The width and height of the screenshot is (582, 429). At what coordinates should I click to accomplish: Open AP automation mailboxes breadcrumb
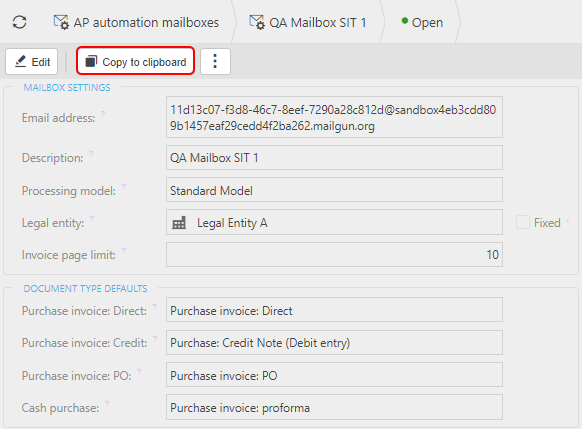click(136, 22)
